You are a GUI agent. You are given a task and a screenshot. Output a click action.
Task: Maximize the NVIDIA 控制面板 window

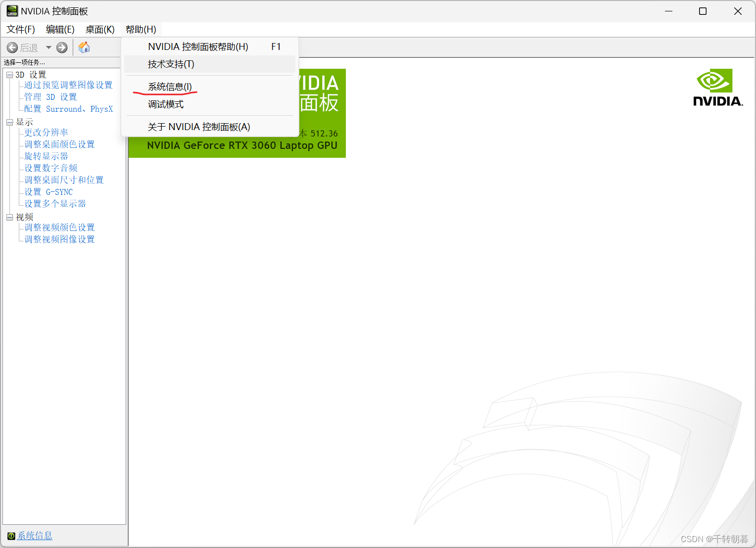click(x=703, y=11)
